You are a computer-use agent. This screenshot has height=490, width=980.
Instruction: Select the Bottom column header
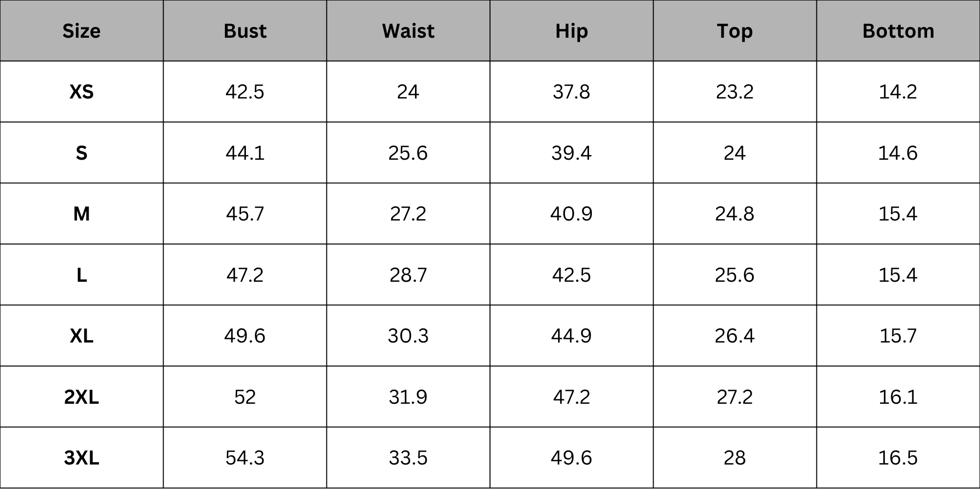click(x=898, y=31)
